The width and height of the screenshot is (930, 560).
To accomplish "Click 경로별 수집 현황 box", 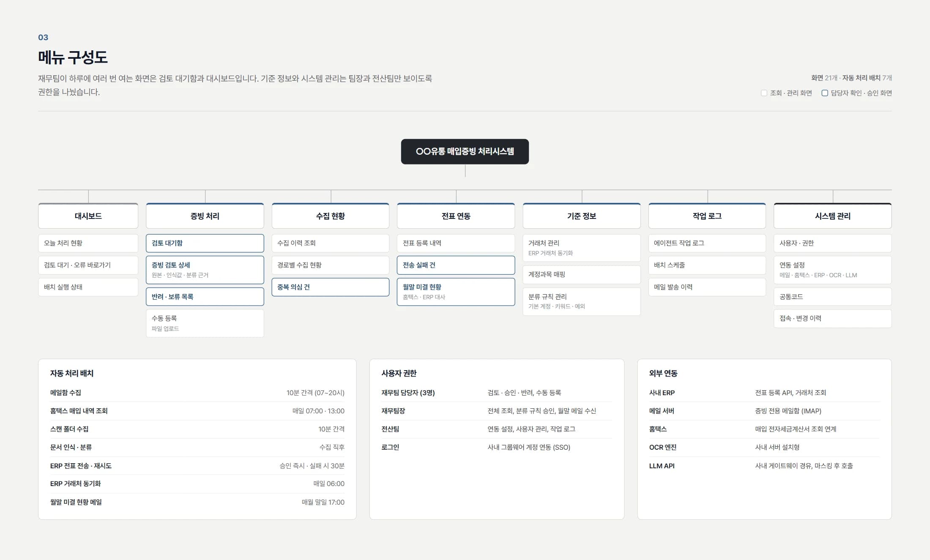I will pos(331,265).
